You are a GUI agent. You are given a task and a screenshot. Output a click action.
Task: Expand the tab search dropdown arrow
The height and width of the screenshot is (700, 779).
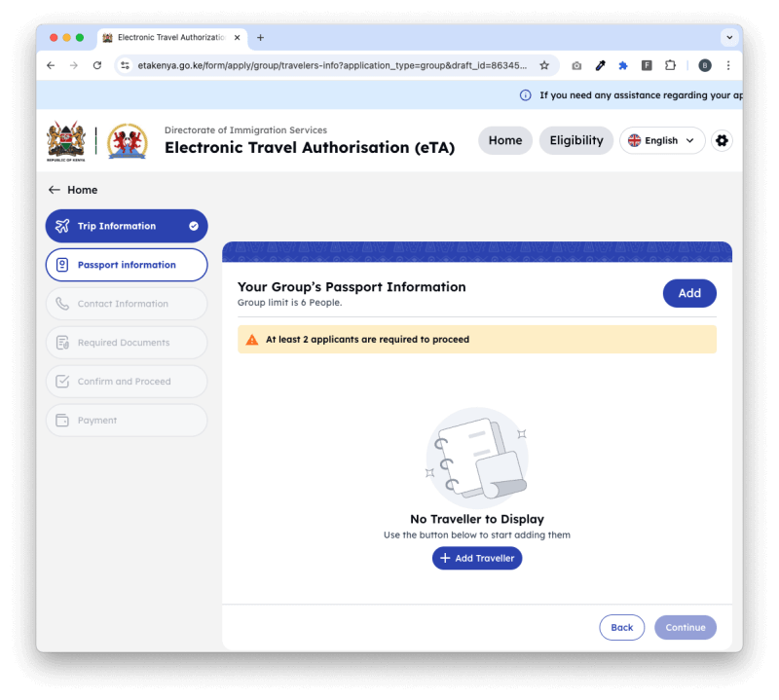[729, 37]
